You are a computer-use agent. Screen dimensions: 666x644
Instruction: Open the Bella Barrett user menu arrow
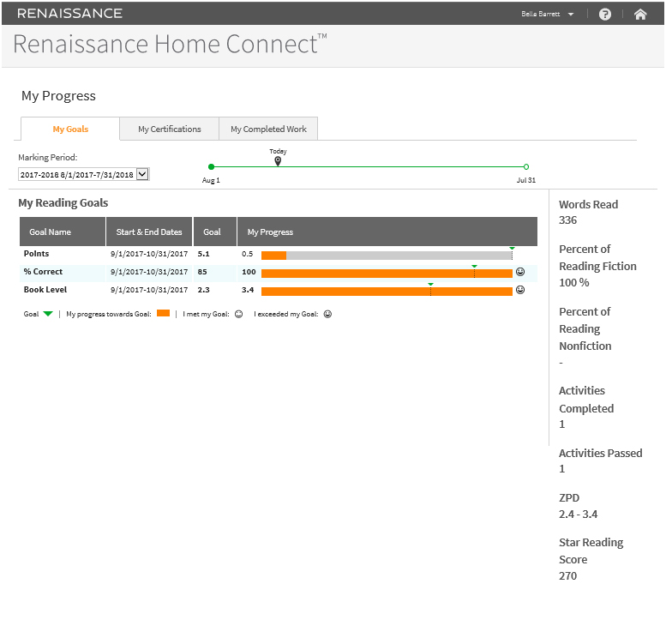click(571, 15)
